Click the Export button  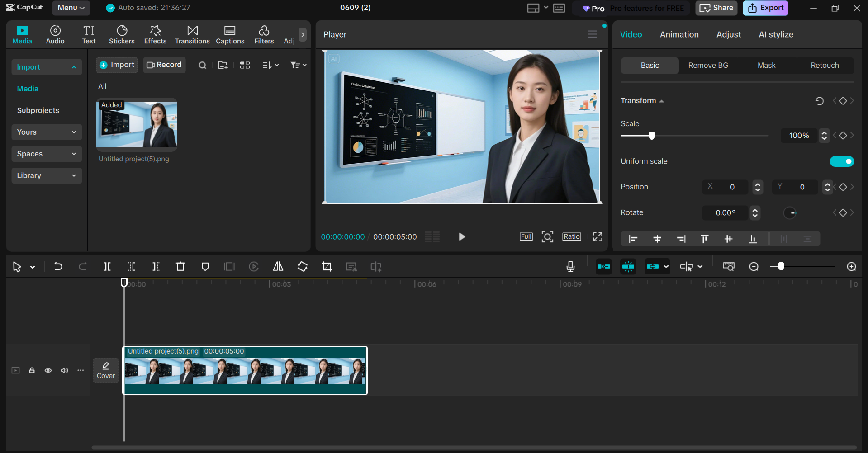click(x=765, y=8)
